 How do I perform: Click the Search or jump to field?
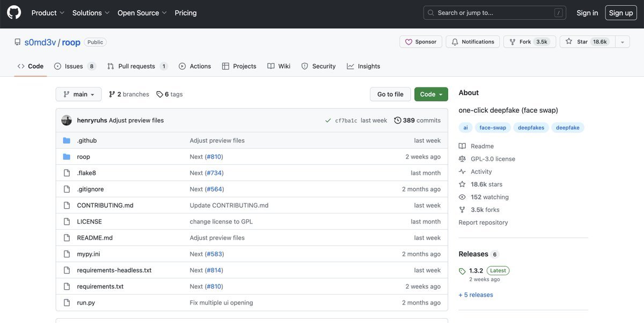494,13
